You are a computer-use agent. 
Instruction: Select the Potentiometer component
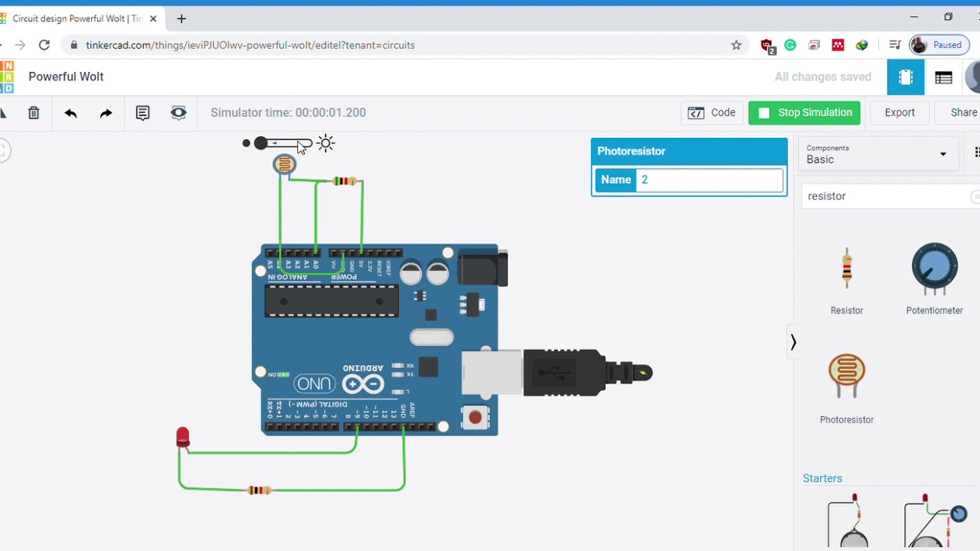[x=934, y=279]
